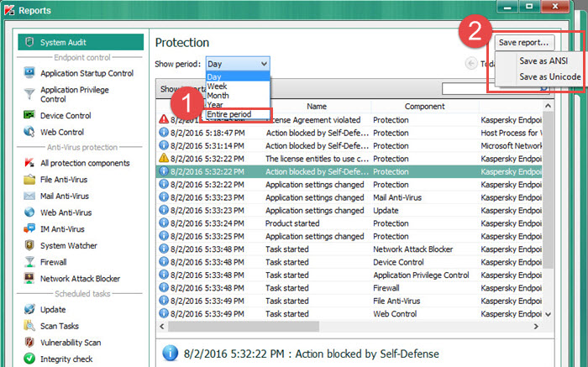Open the Vulnerability Scan icon
The height and width of the screenshot is (367, 588).
[29, 343]
